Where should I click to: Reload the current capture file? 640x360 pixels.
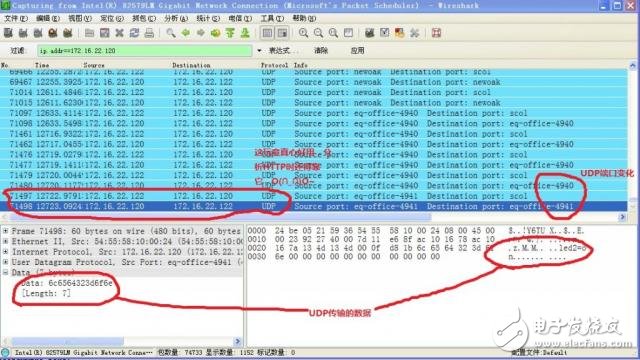click(134, 33)
